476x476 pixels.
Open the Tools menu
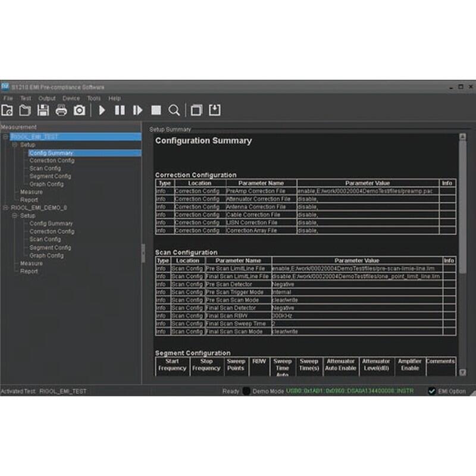tap(93, 98)
